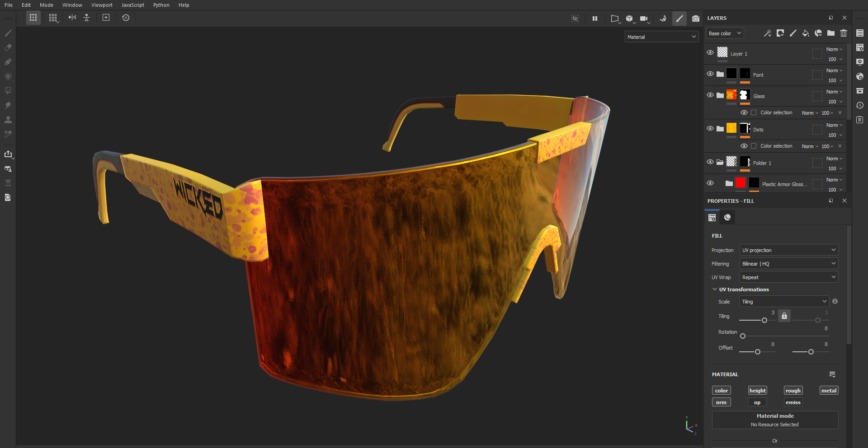Viewport: 868px width, 448px height.
Task: Open the Projection dropdown showing UV projection
Action: coord(788,250)
